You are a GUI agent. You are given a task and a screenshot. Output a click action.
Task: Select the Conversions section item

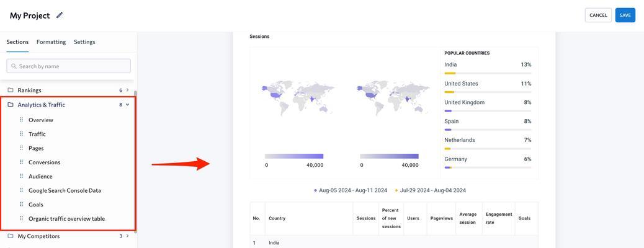44,162
